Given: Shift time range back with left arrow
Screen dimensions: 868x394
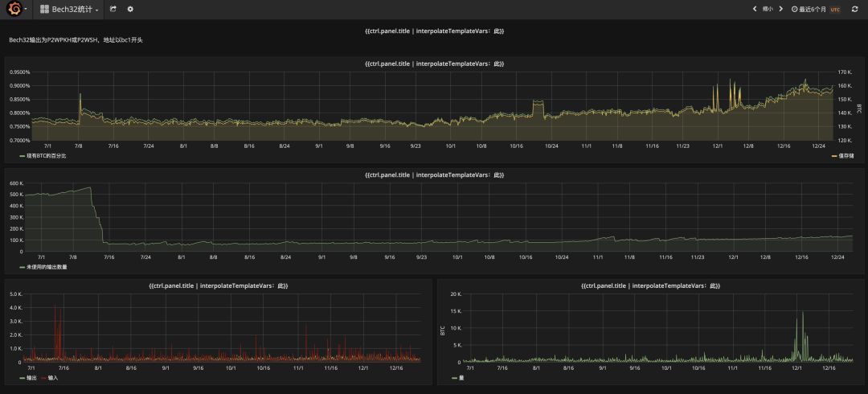Looking at the screenshot, I should (x=754, y=9).
